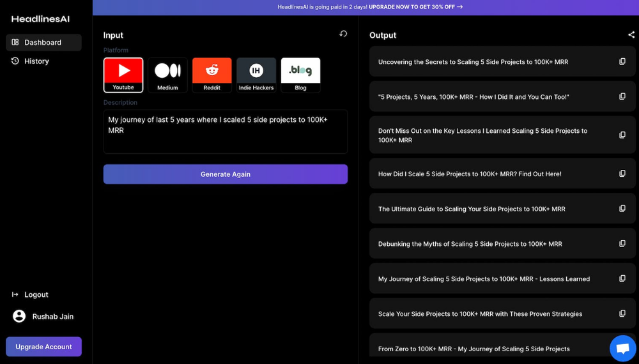Click the HeadlinesAI logo
Image resolution: width=639 pixels, height=364 pixels.
(40, 19)
